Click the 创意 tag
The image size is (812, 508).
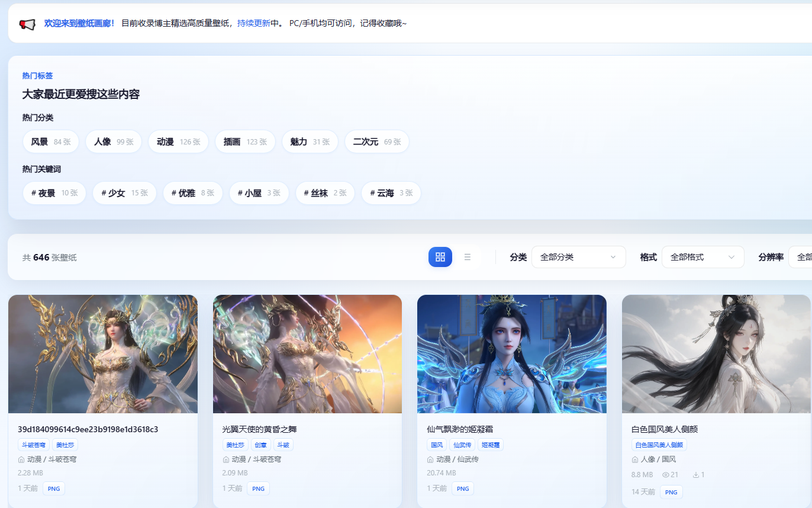[261, 445]
